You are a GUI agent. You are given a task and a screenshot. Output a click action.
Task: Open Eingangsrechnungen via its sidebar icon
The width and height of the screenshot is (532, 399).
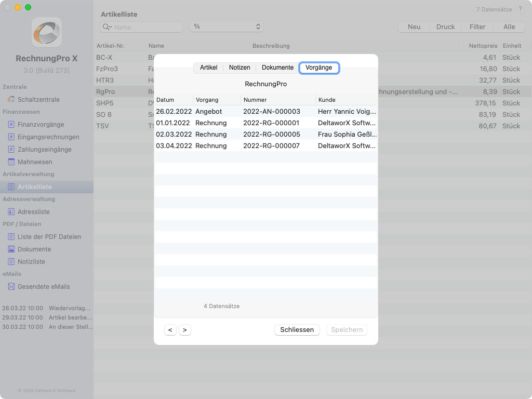[x=11, y=137]
